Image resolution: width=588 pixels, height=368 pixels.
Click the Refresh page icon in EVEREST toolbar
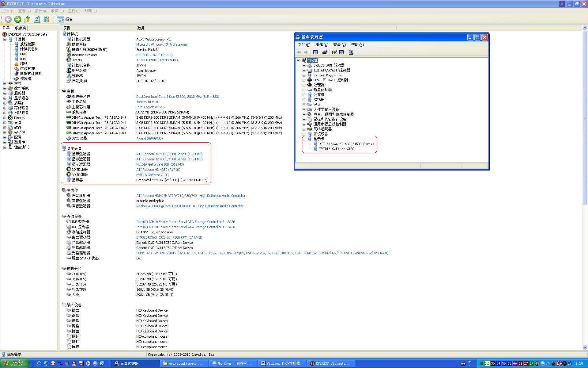[x=37, y=19]
